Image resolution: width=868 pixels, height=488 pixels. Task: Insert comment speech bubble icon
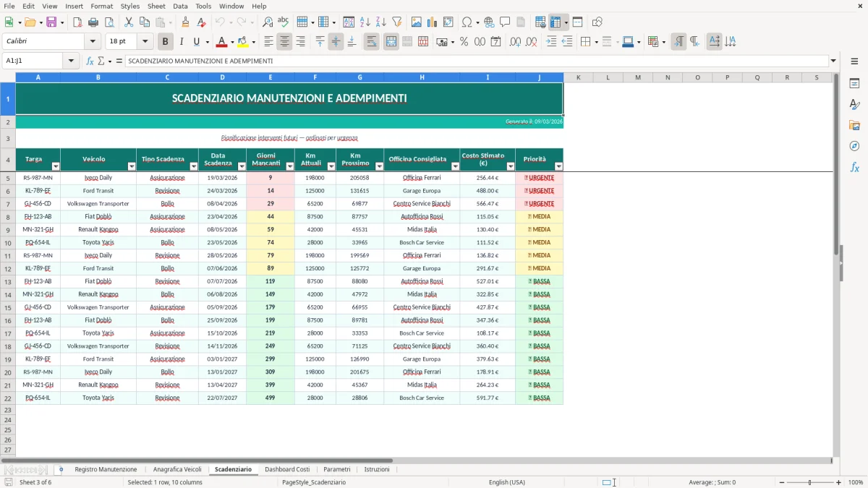(505, 22)
